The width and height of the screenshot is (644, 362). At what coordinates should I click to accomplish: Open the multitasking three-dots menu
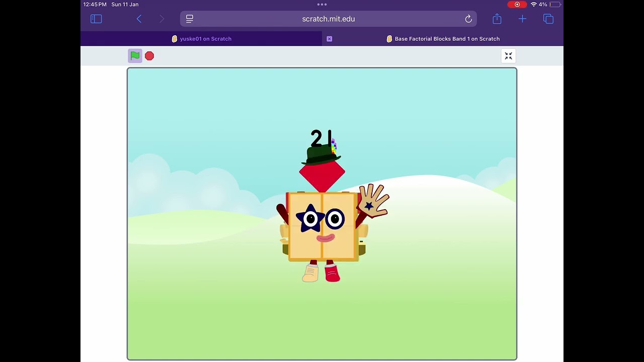322,5
